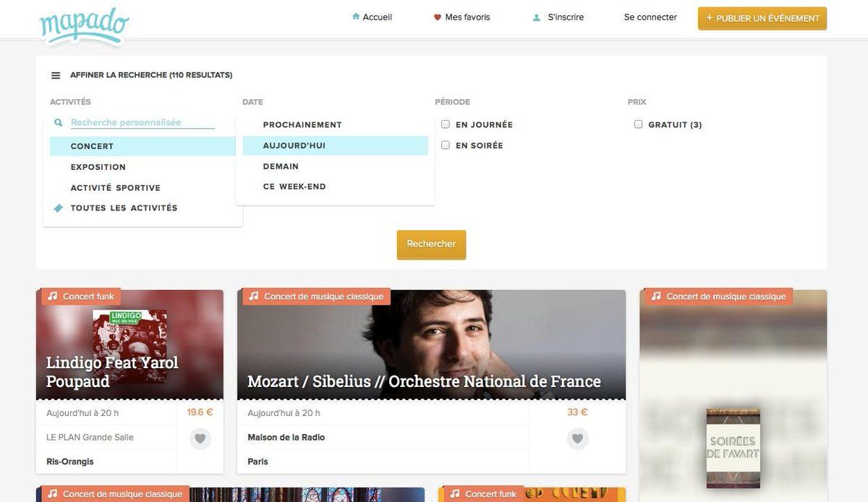The width and height of the screenshot is (868, 502).
Task: Select Exposition in the activities list
Action: point(98,167)
